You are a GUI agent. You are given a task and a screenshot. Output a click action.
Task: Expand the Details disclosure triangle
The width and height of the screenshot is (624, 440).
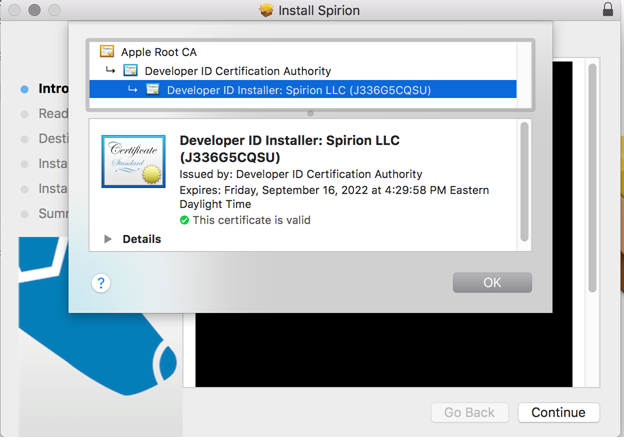click(x=107, y=239)
